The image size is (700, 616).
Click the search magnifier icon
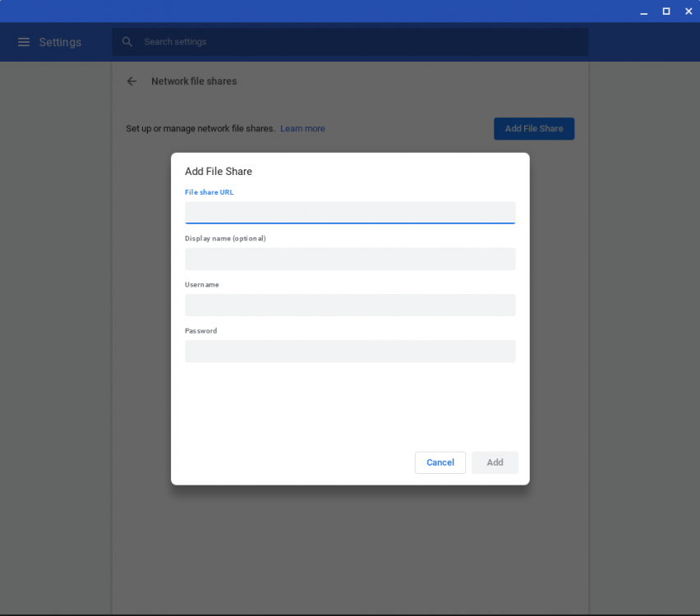tap(127, 42)
